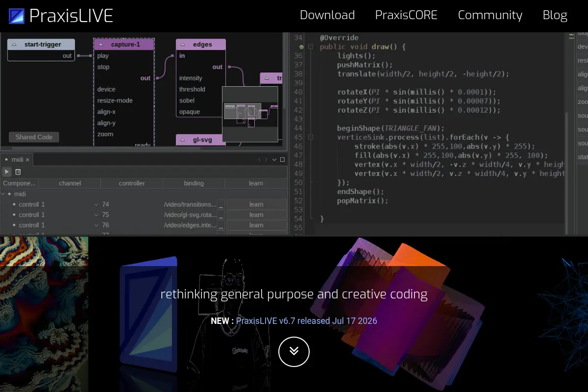The width and height of the screenshot is (588, 392).
Task: Collapse the capture-1 node via its arrow
Action: (x=100, y=45)
